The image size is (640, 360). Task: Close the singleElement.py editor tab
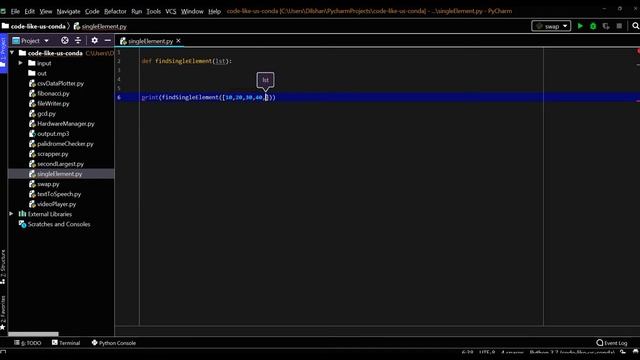[178, 41]
